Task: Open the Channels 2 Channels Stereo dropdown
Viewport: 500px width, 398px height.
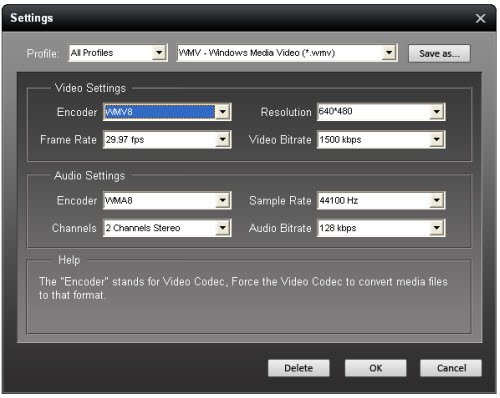Action: click(167, 228)
